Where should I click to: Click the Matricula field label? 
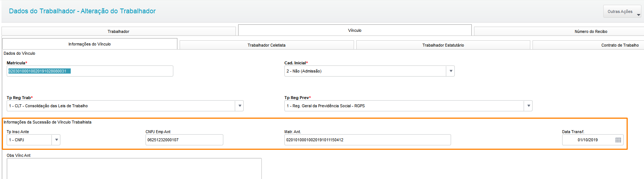17,63
